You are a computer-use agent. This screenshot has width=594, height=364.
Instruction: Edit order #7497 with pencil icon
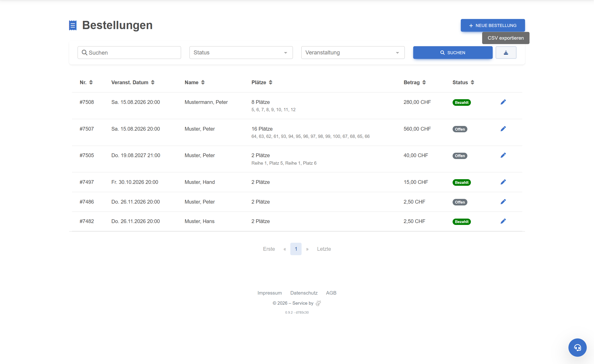(x=503, y=182)
